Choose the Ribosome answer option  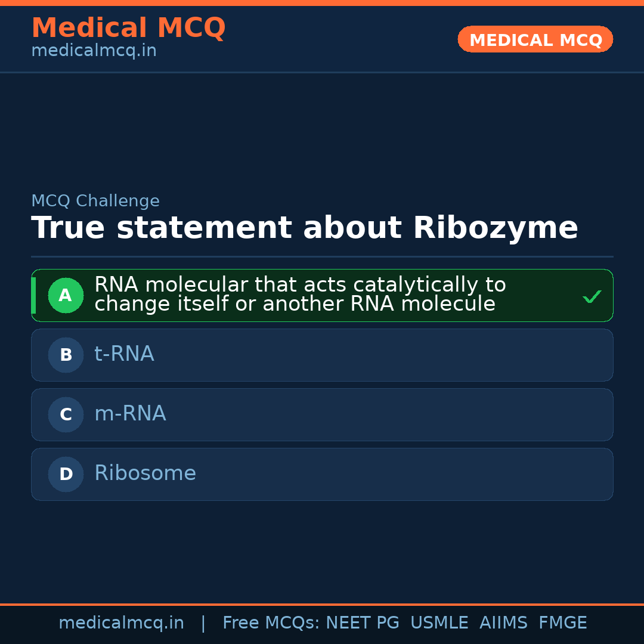click(x=145, y=473)
